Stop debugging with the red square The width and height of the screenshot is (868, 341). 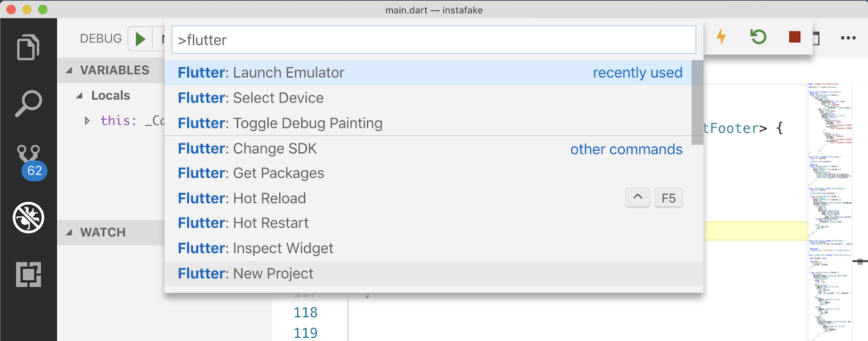point(795,36)
